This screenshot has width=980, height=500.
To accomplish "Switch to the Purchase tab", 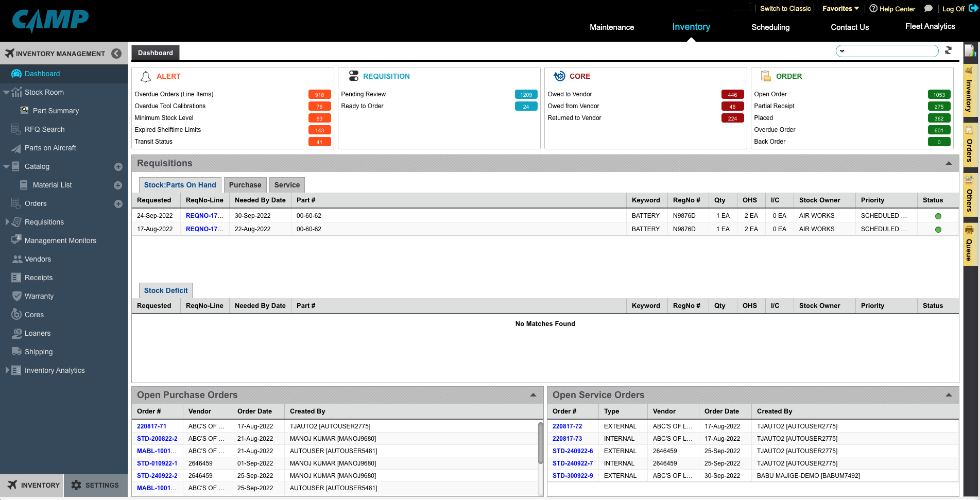I will [245, 185].
